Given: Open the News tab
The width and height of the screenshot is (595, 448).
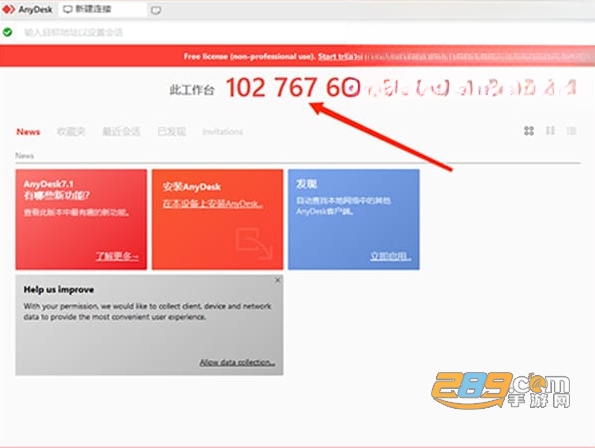Looking at the screenshot, I should tap(28, 132).
